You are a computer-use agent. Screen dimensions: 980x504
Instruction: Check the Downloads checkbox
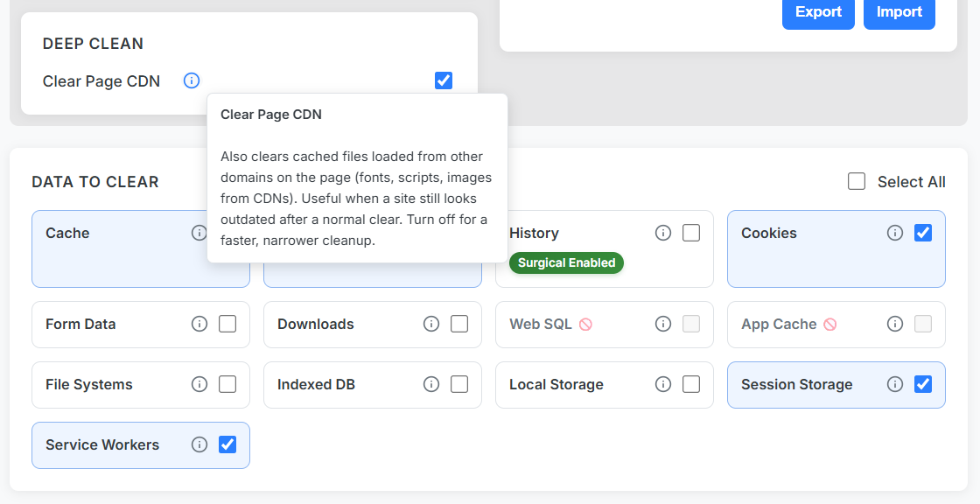pyautogui.click(x=459, y=324)
